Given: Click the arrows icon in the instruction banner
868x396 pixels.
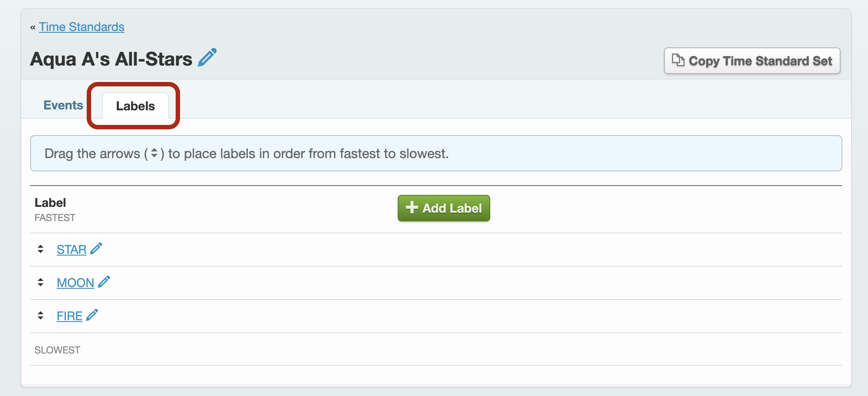Looking at the screenshot, I should click(154, 153).
